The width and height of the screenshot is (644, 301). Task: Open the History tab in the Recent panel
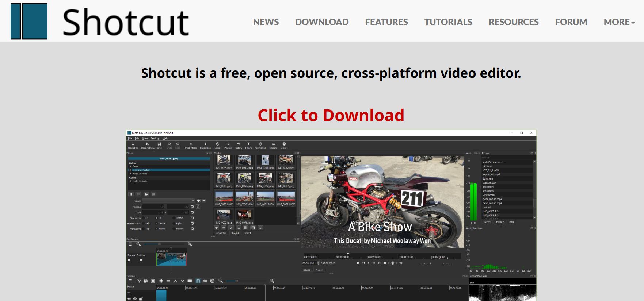pyautogui.click(x=500, y=222)
